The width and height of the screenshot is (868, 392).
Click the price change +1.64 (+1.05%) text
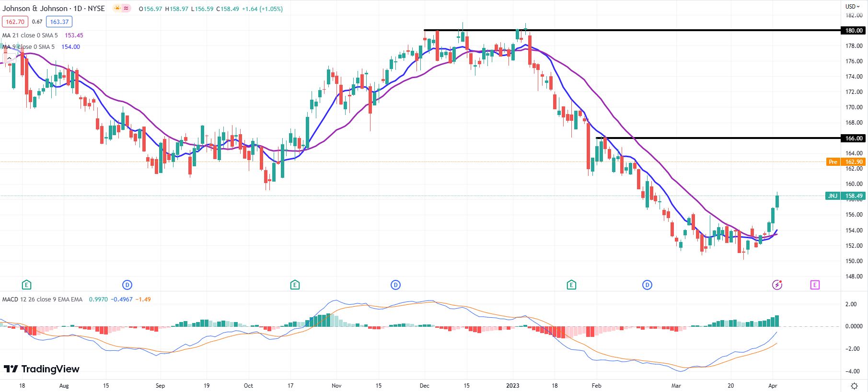coord(262,9)
